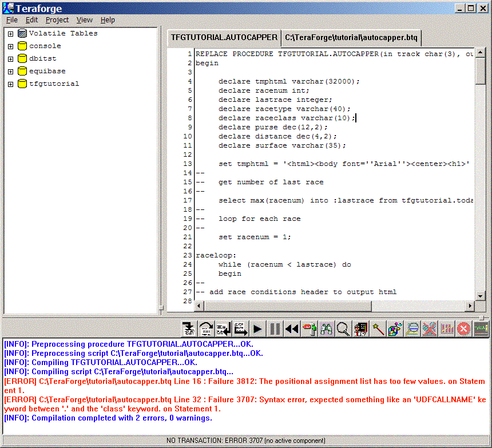
Task: Click the 'Compiling TFGTUTORIAL.AUTOCAPPER...OK' info line
Action: pos(101,362)
